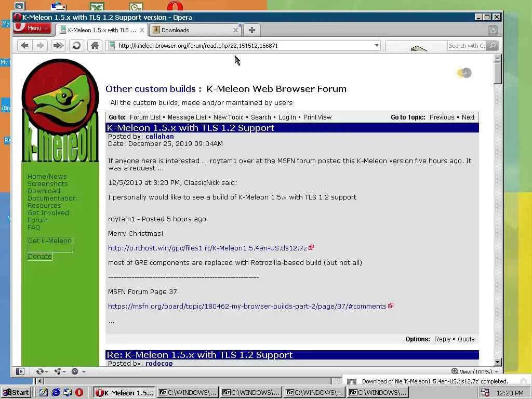532x399 pixels.
Task: Click the Opera desktop icon above window
Action: tap(175, 6)
